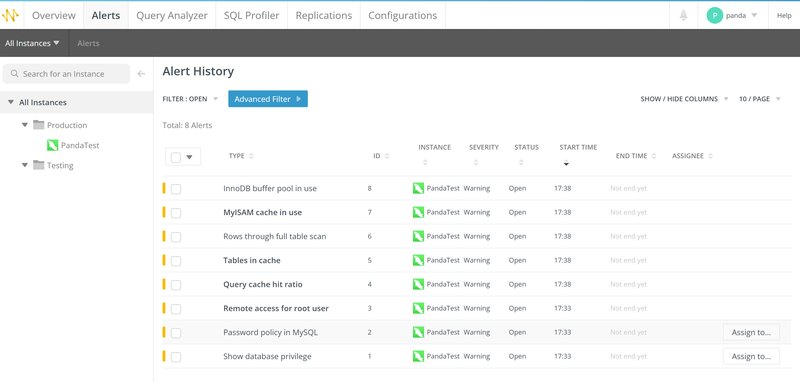Open the All Instances dropdown in the dark bar
Viewport: 800px width, 382px height.
pos(32,43)
